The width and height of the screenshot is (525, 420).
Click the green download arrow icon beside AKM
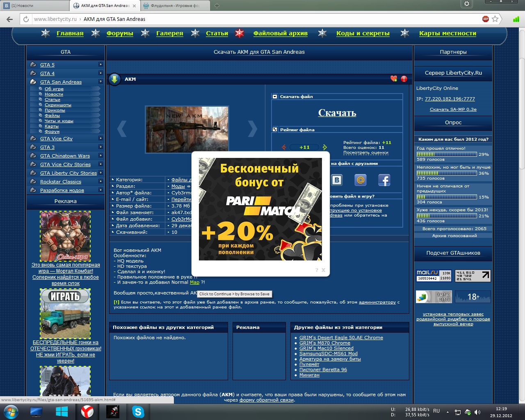point(114,79)
